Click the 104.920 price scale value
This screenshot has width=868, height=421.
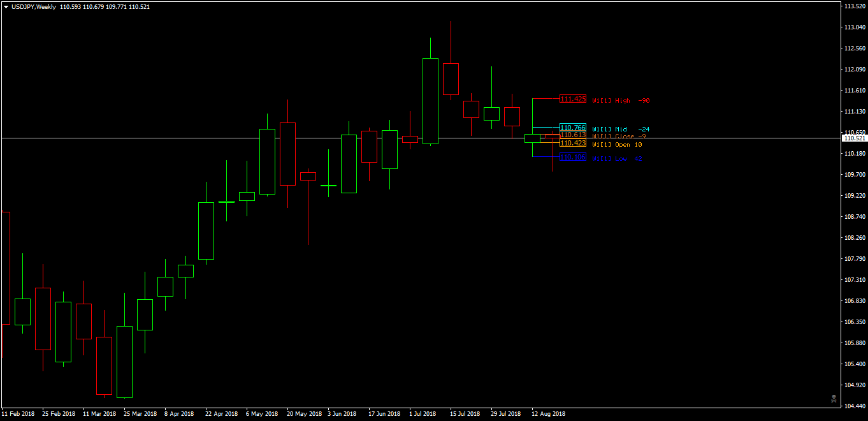(x=855, y=385)
